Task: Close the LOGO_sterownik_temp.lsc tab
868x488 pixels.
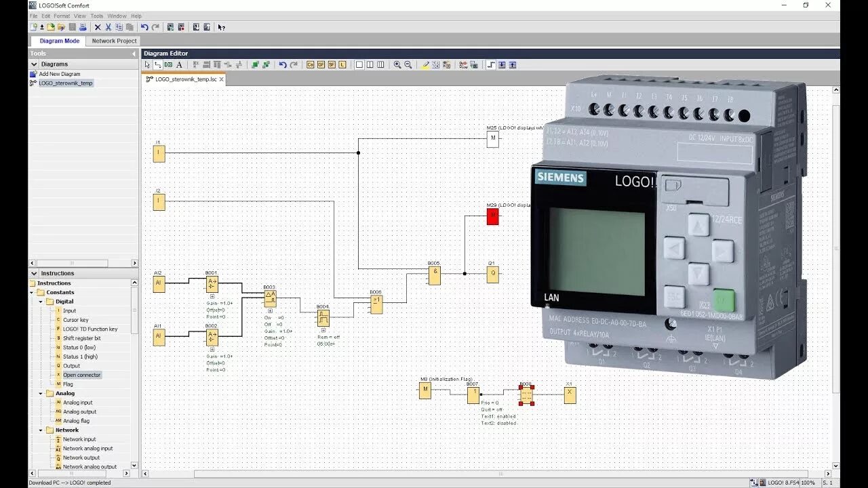Action: click(x=221, y=79)
